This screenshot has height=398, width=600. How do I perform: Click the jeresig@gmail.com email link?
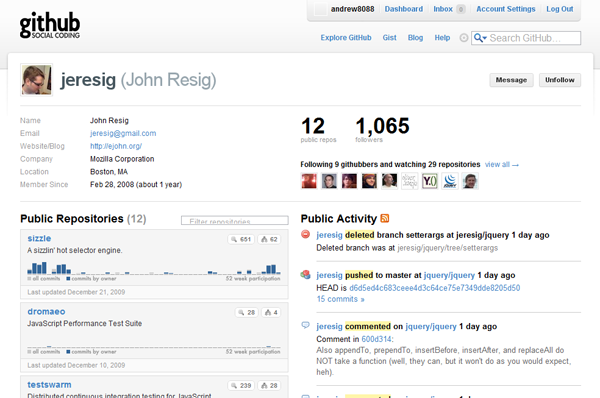[123, 133]
